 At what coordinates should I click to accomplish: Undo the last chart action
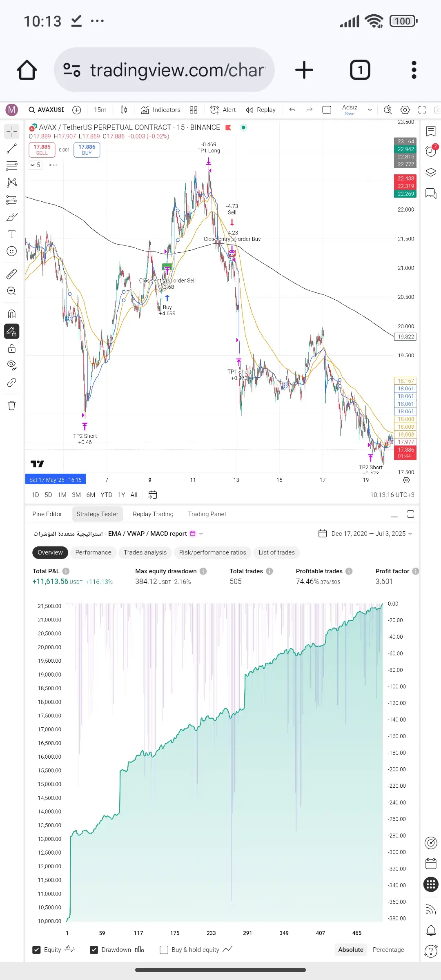tap(292, 110)
